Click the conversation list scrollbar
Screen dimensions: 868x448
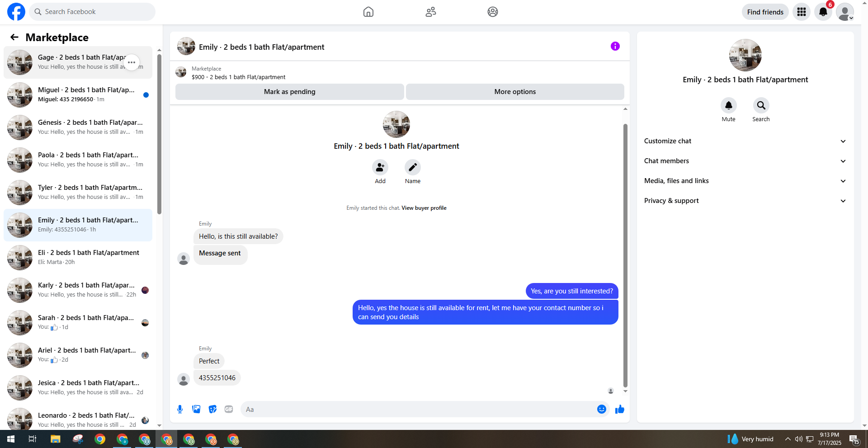159,134
